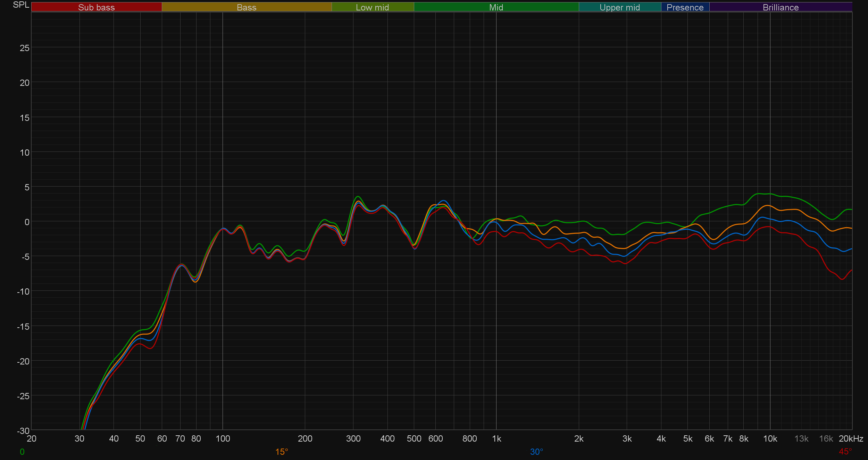Viewport: 868px width, 460px height.
Task: Toggle the red 45° trace legend
Action: click(845, 451)
